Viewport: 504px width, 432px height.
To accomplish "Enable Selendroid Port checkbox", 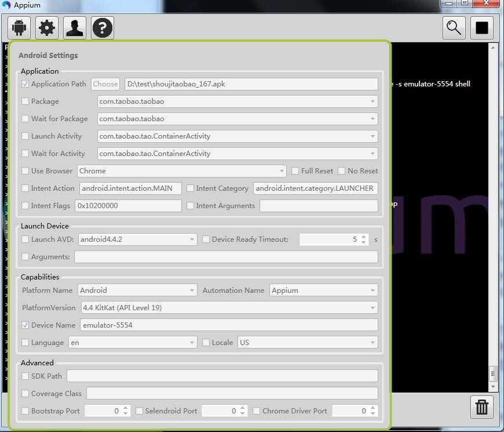I will [x=139, y=411].
